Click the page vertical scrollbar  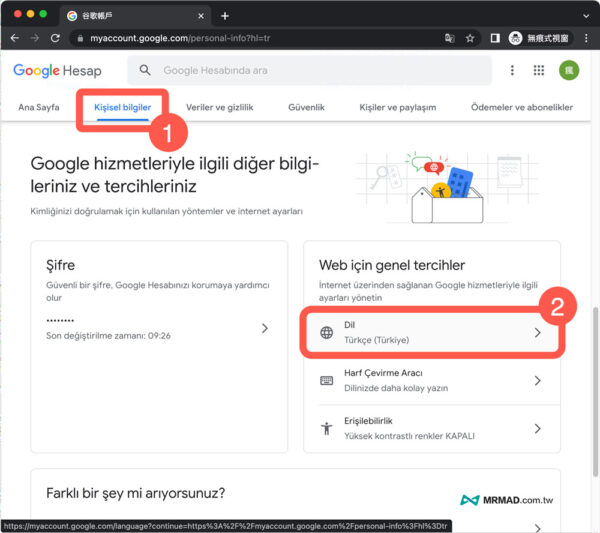595,391
